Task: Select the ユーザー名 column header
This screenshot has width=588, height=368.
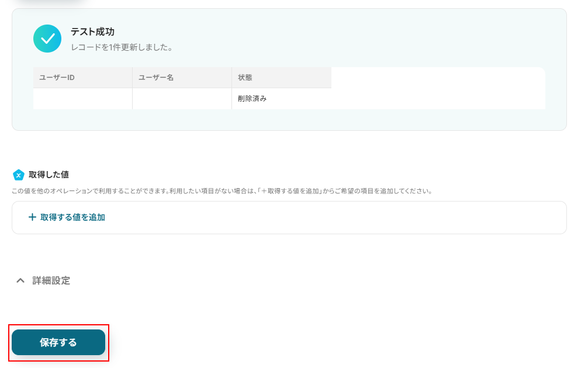Action: 182,78
